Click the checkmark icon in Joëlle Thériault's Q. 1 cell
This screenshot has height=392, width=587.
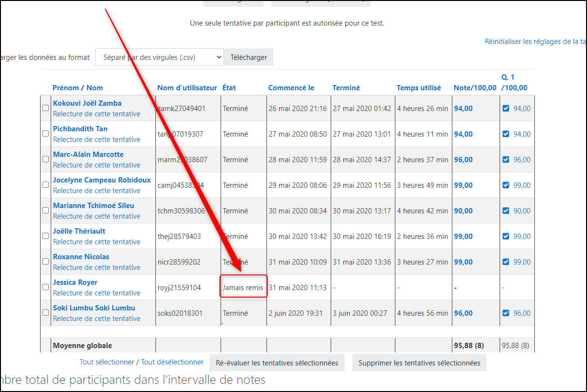pos(506,237)
